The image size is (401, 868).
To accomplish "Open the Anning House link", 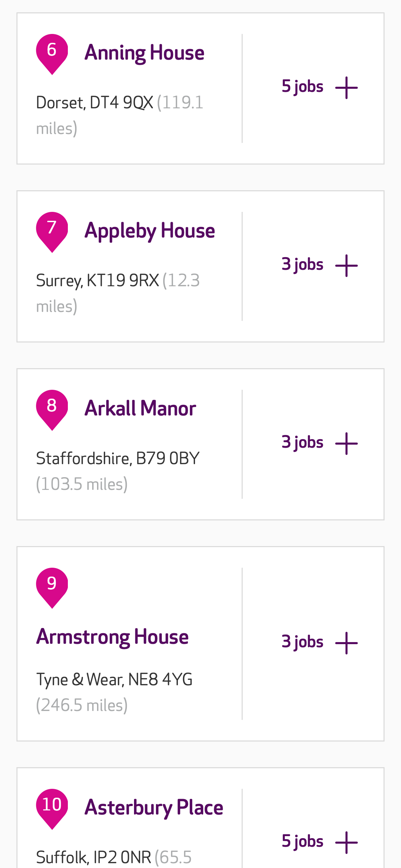I will coord(144,53).
